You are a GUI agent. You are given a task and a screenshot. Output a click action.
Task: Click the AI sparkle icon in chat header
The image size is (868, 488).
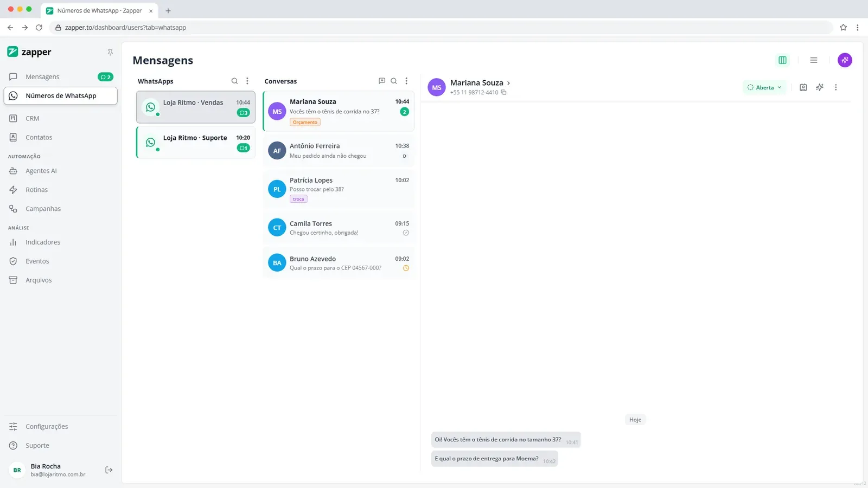pyautogui.click(x=820, y=87)
